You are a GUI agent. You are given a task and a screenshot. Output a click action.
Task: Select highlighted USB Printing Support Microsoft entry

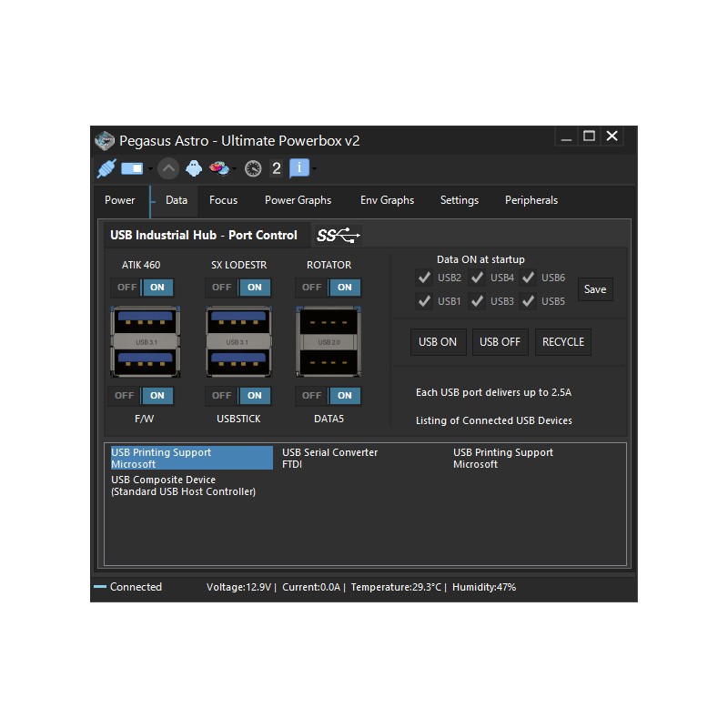[191, 458]
